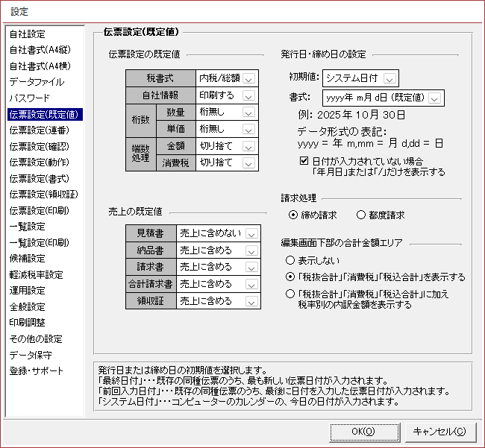This screenshot has width=485, height=448.
Task: Select the 都度請求 radio button
Action: (x=361, y=215)
